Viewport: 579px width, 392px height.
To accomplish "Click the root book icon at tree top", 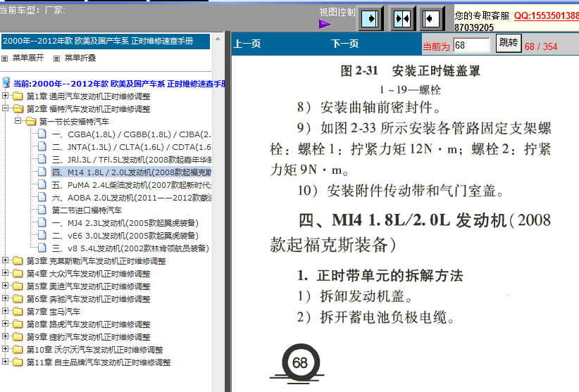I will point(7,83).
